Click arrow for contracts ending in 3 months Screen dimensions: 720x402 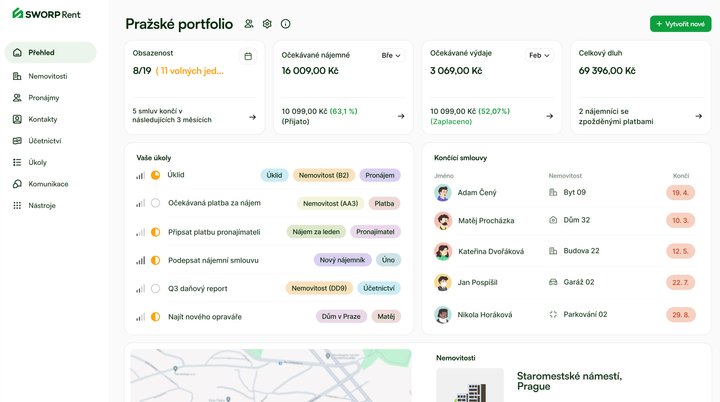[252, 116]
